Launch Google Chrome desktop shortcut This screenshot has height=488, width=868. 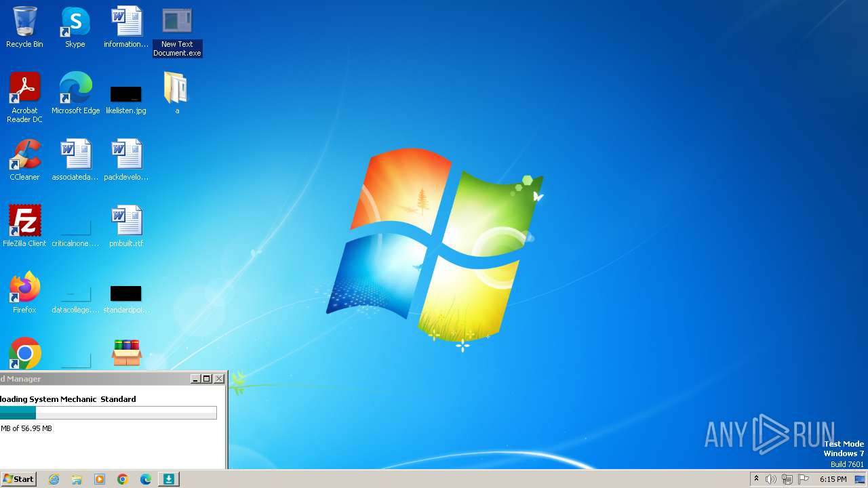coord(24,353)
